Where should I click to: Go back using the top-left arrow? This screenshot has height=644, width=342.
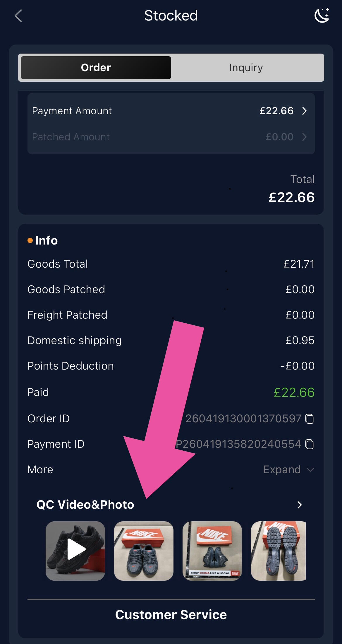coord(18,16)
